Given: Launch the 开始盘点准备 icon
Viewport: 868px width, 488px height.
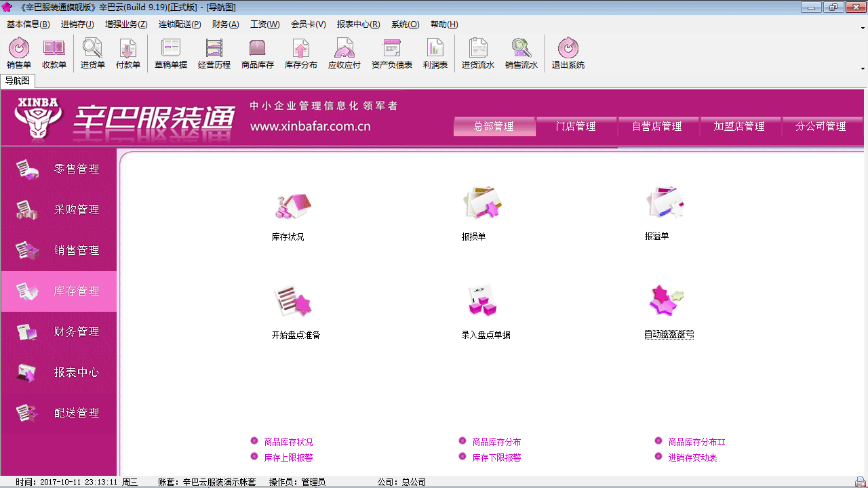Looking at the screenshot, I should [293, 301].
